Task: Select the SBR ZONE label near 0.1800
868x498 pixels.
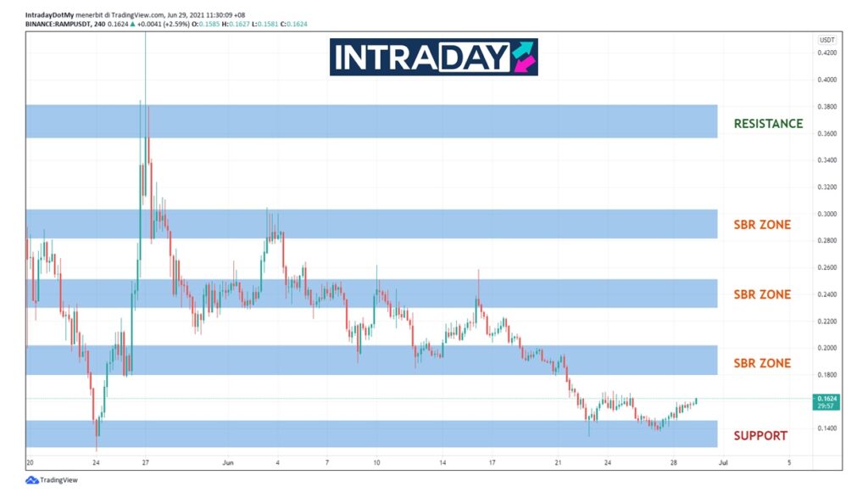Action: [762, 363]
